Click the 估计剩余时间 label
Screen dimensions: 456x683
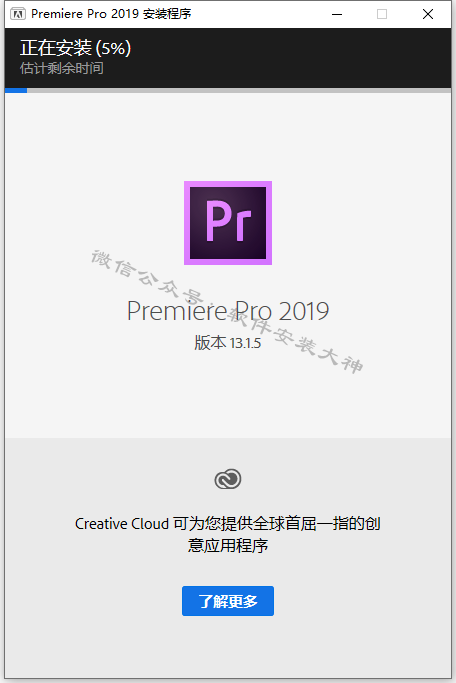coord(61,68)
